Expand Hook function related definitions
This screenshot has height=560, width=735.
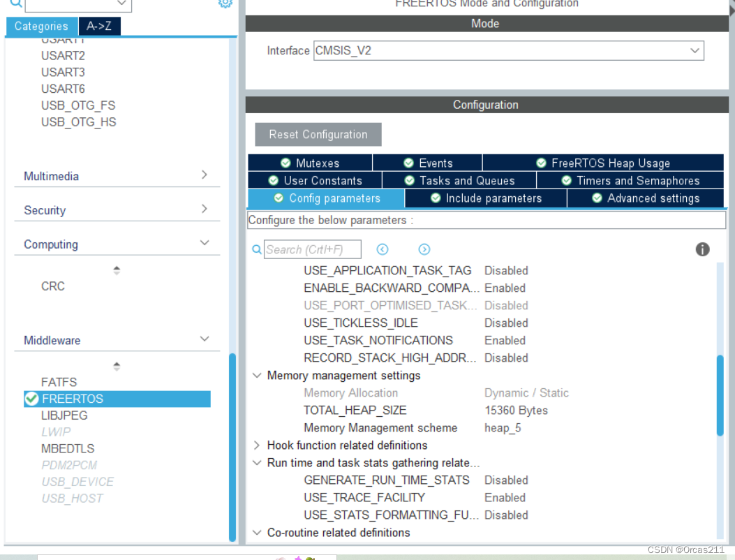257,445
